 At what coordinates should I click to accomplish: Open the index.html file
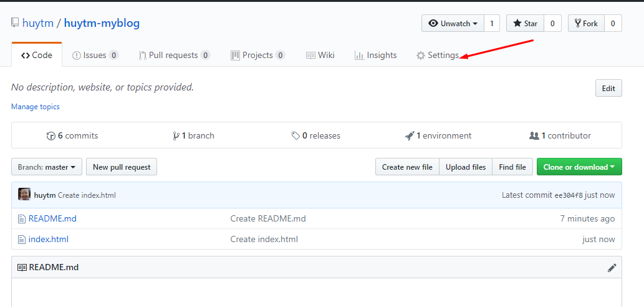[x=49, y=239]
